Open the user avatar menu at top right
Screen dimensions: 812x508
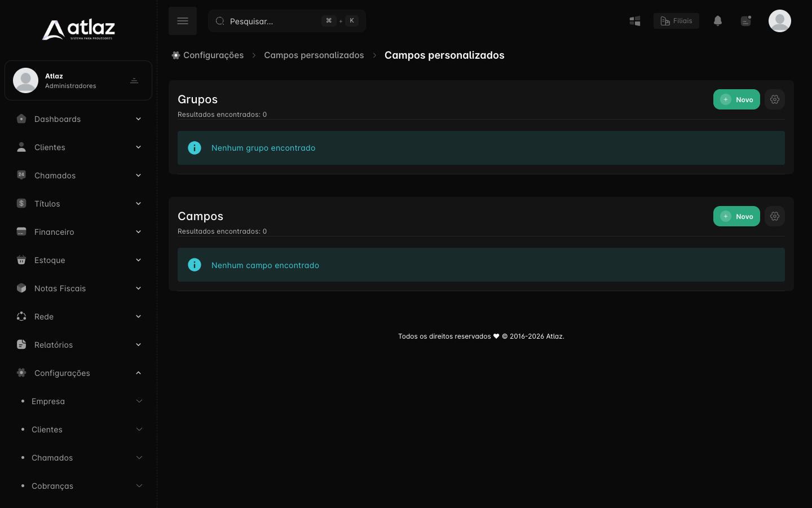click(x=780, y=21)
